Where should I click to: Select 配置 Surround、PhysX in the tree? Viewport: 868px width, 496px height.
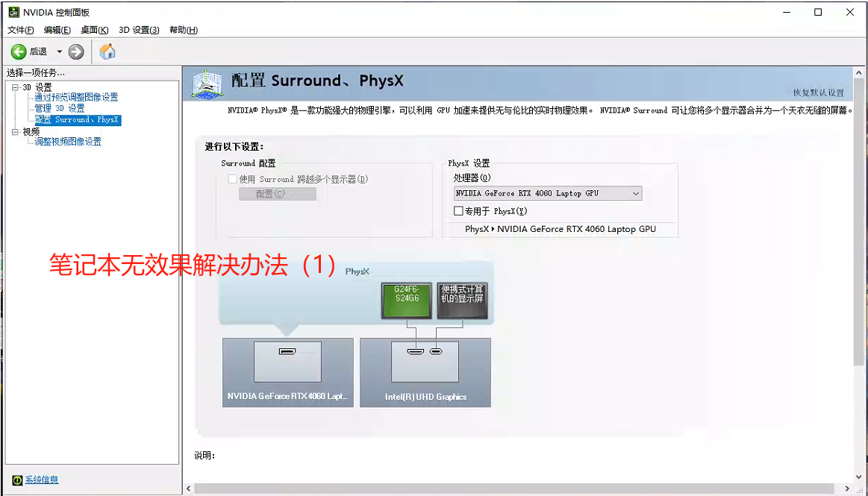77,119
